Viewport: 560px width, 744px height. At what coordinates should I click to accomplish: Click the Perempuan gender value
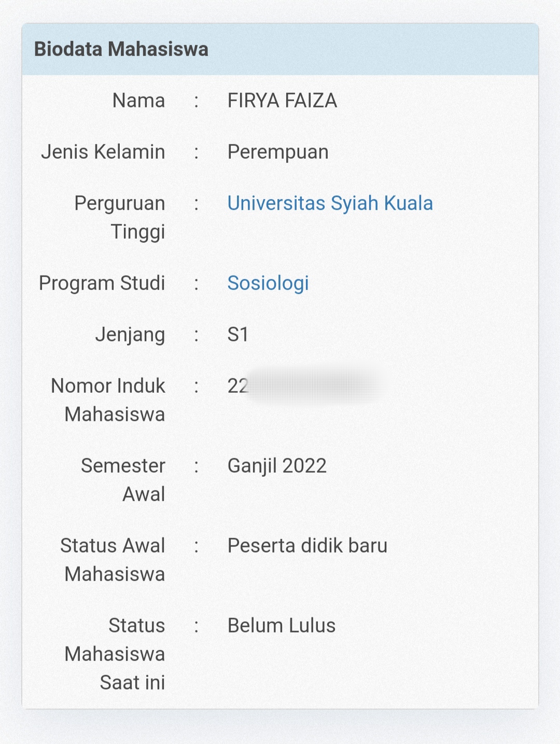pos(278,152)
